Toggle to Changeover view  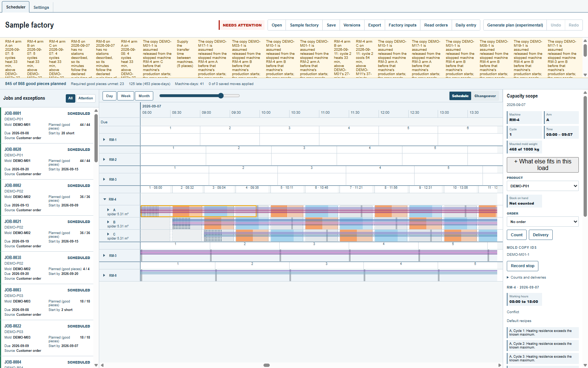click(485, 96)
